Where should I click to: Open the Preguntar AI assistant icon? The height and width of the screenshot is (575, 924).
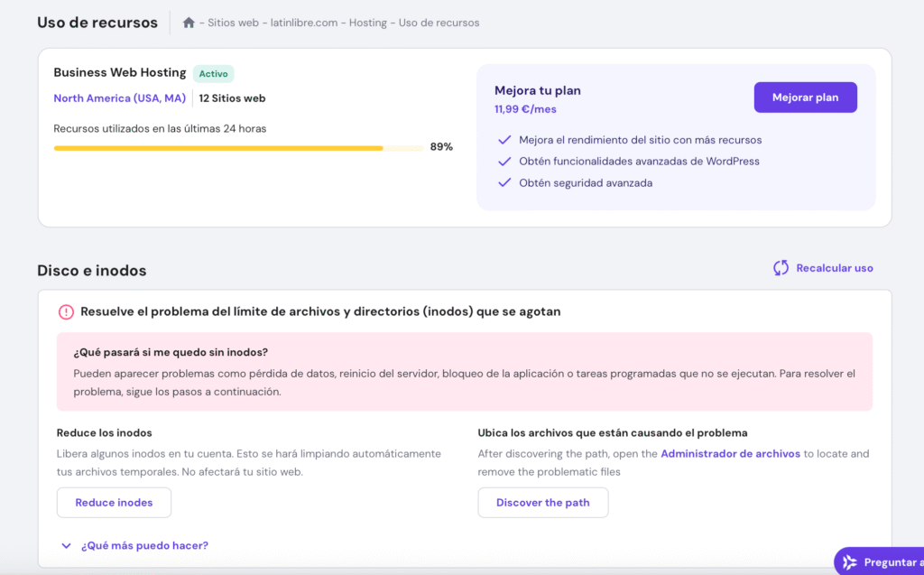tap(849, 561)
